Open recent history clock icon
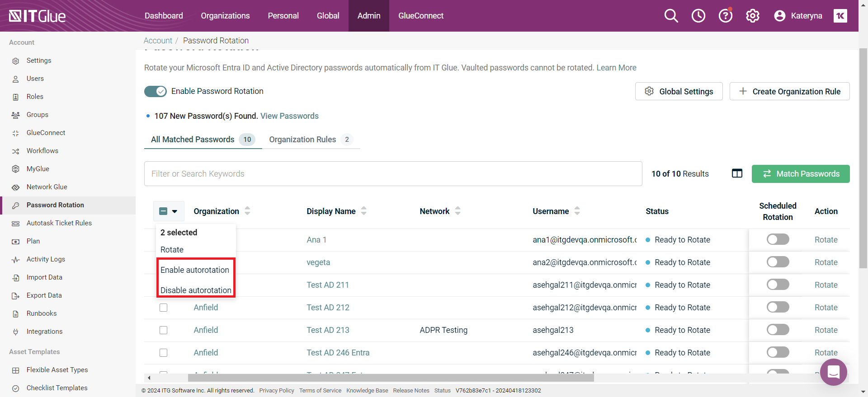The height and width of the screenshot is (397, 868). [698, 16]
